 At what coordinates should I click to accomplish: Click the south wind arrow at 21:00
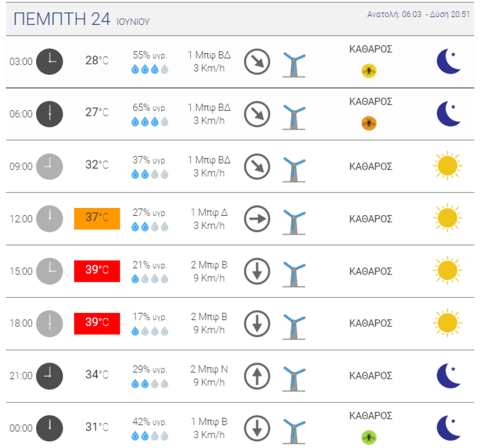tap(257, 376)
